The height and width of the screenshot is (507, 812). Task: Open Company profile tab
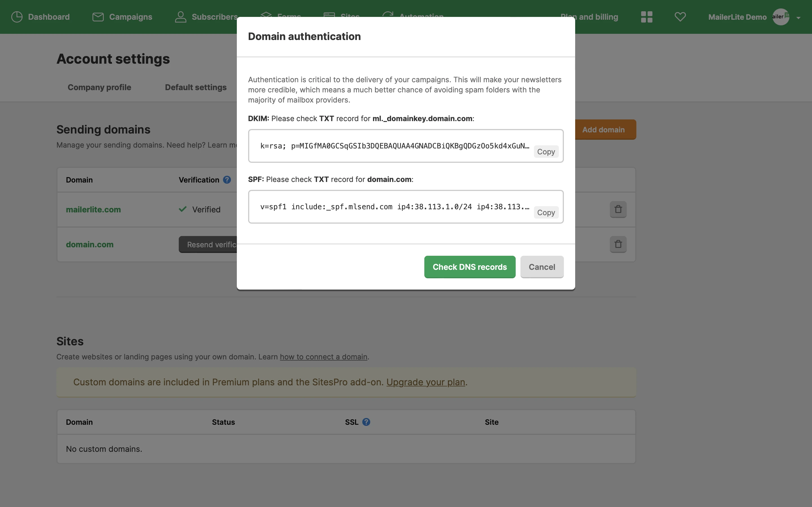click(99, 87)
